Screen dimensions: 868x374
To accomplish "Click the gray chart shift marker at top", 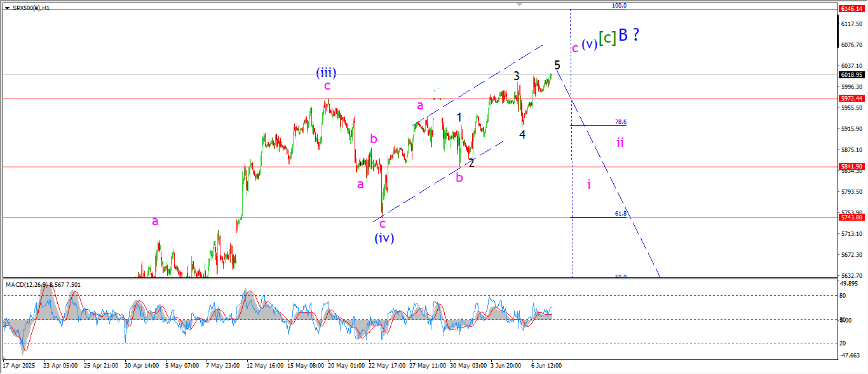I will coord(520,4).
